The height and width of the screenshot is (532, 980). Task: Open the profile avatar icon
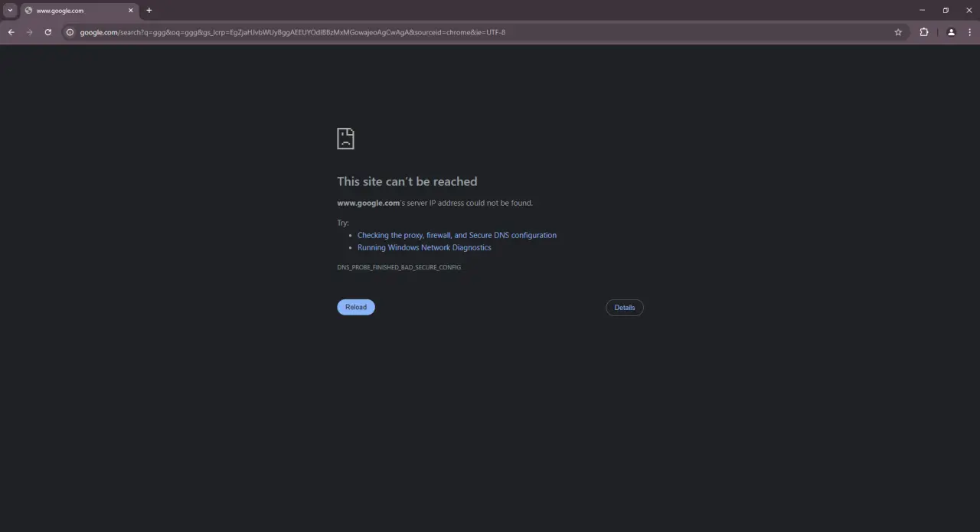coord(951,32)
